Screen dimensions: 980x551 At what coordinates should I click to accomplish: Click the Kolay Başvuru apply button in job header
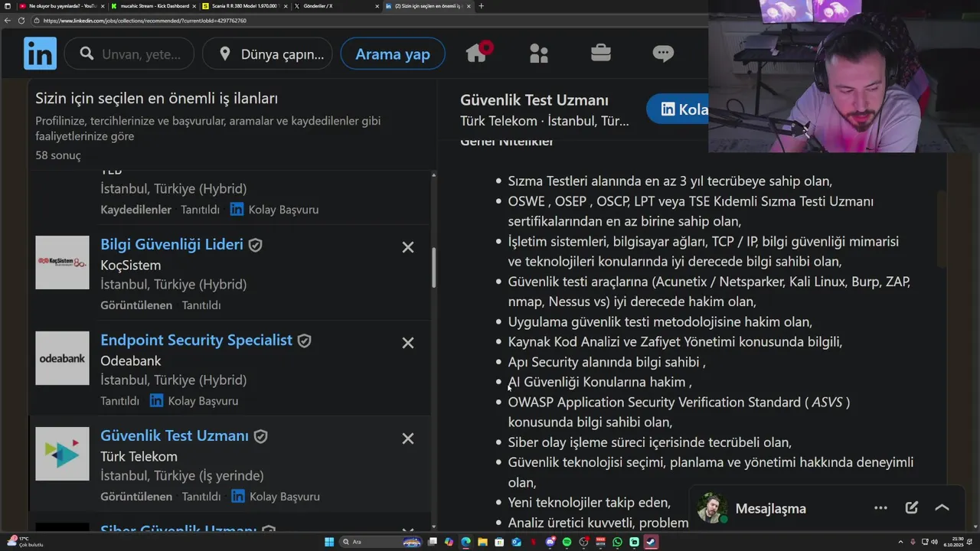click(x=678, y=109)
